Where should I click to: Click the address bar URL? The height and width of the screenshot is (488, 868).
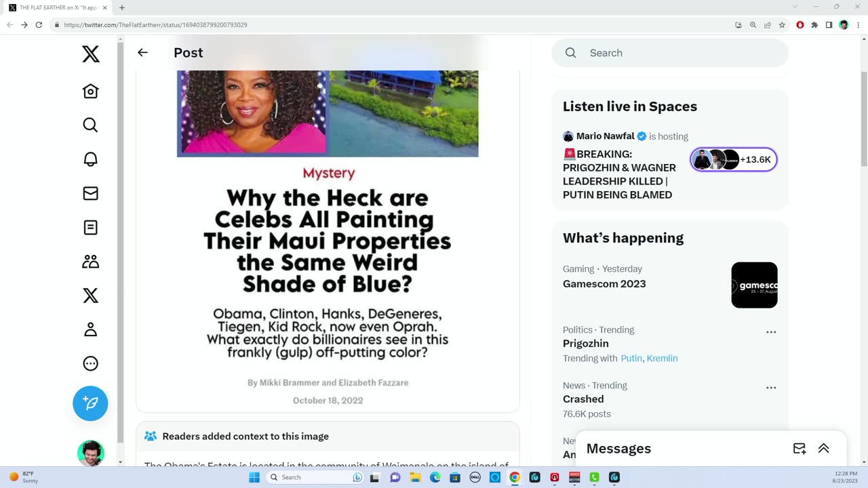pyautogui.click(x=156, y=25)
